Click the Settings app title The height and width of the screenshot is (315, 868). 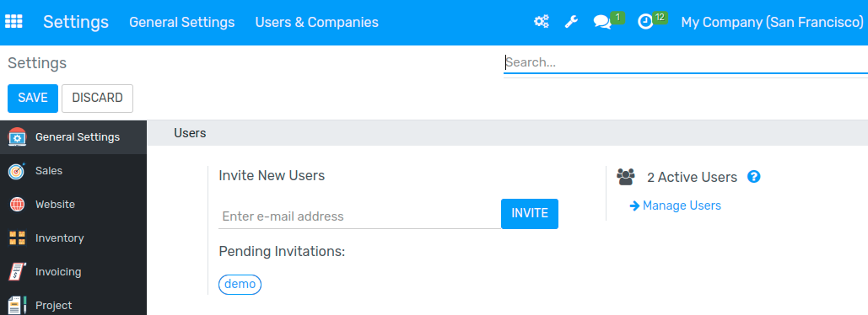coord(76,22)
